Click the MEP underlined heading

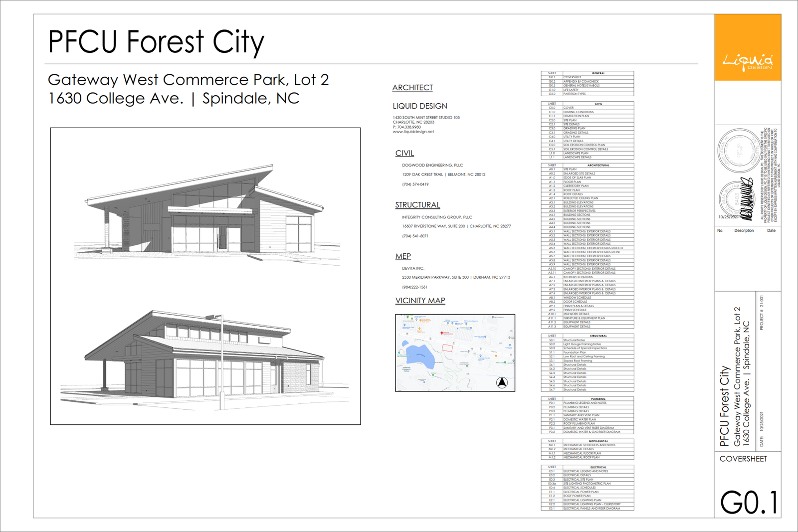pos(403,256)
